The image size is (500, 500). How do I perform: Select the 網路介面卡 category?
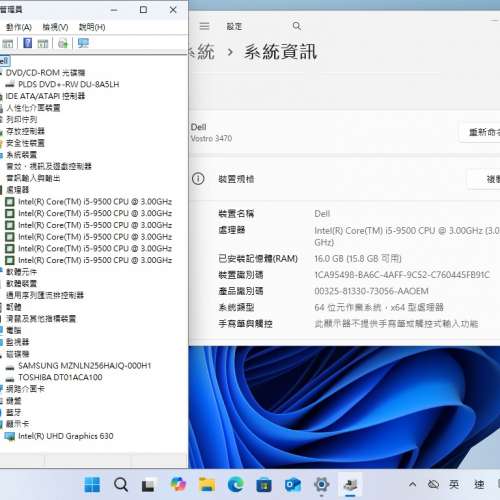tap(25, 389)
